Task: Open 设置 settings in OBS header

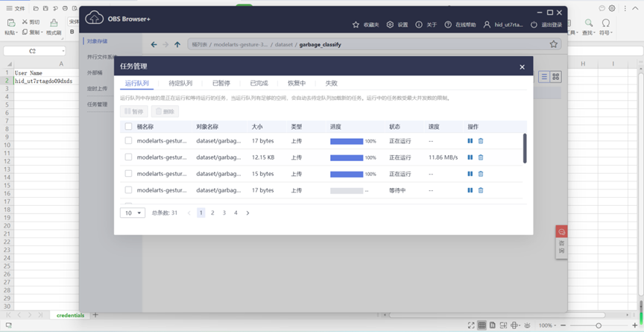Action: coord(397,25)
